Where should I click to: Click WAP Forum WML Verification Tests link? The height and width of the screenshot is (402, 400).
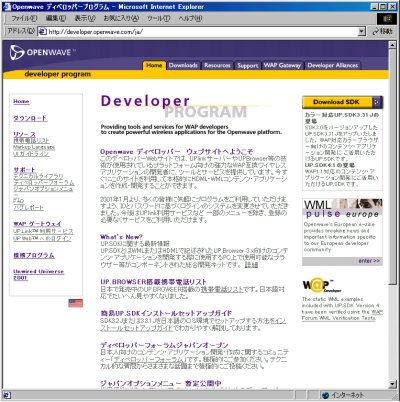342,315
